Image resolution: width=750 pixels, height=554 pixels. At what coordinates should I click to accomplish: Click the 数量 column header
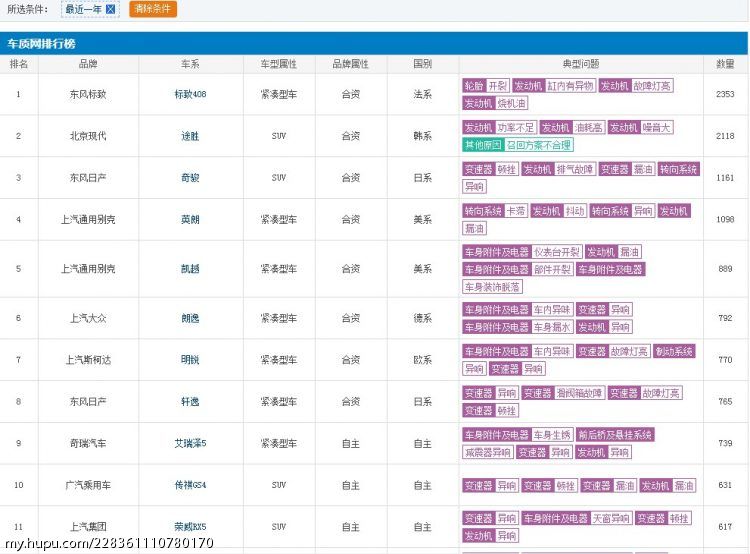point(725,64)
